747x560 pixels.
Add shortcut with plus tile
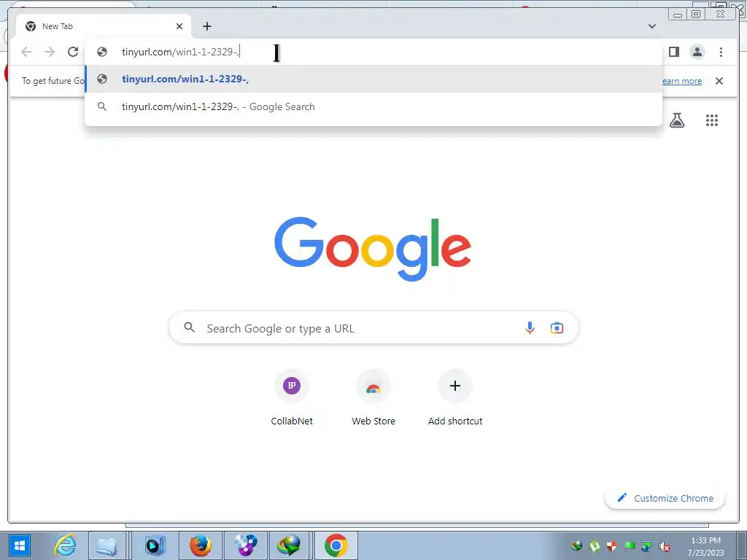pos(455,397)
